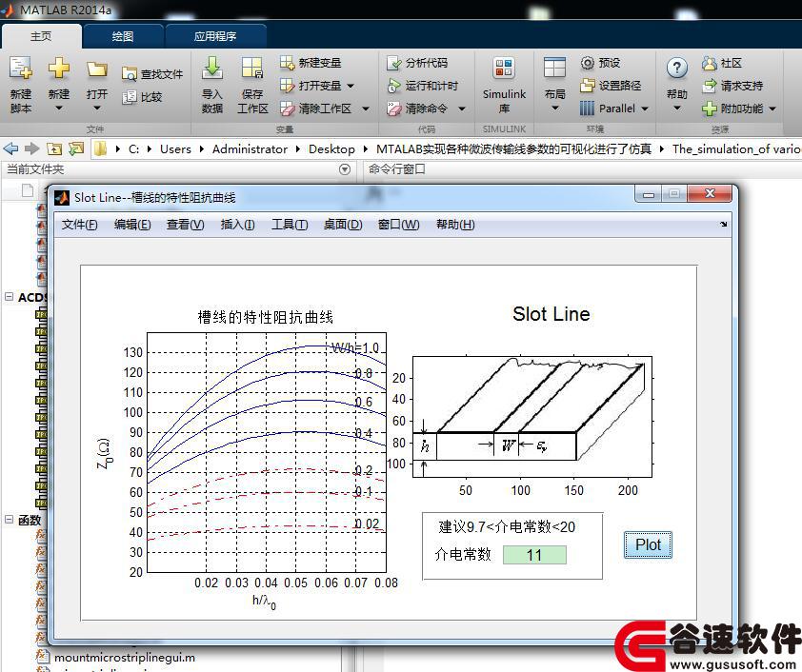Click the Z0 impedance curve plot area
802x672 pixels.
click(x=267, y=452)
